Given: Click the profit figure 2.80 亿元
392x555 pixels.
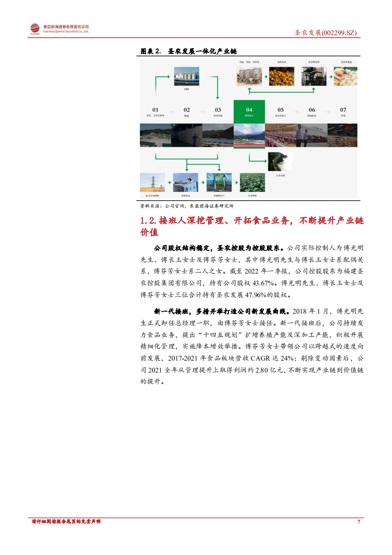Looking at the screenshot, I should click(x=269, y=370).
